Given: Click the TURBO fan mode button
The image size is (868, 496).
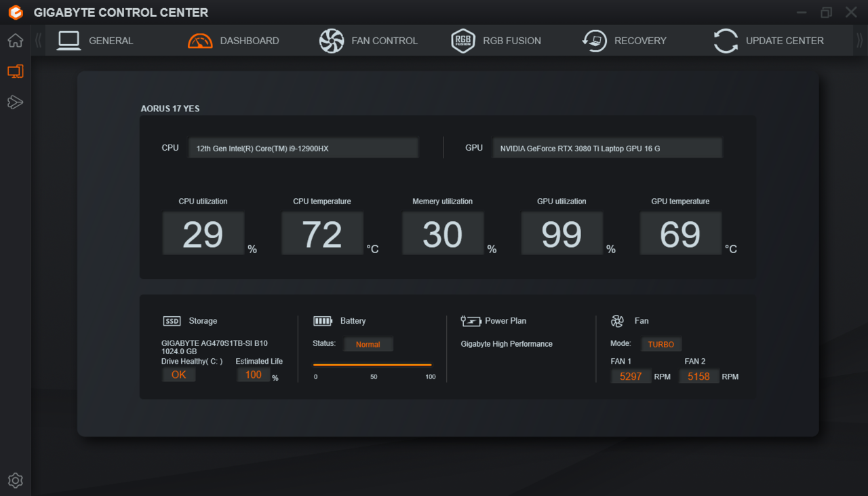Looking at the screenshot, I should (660, 344).
